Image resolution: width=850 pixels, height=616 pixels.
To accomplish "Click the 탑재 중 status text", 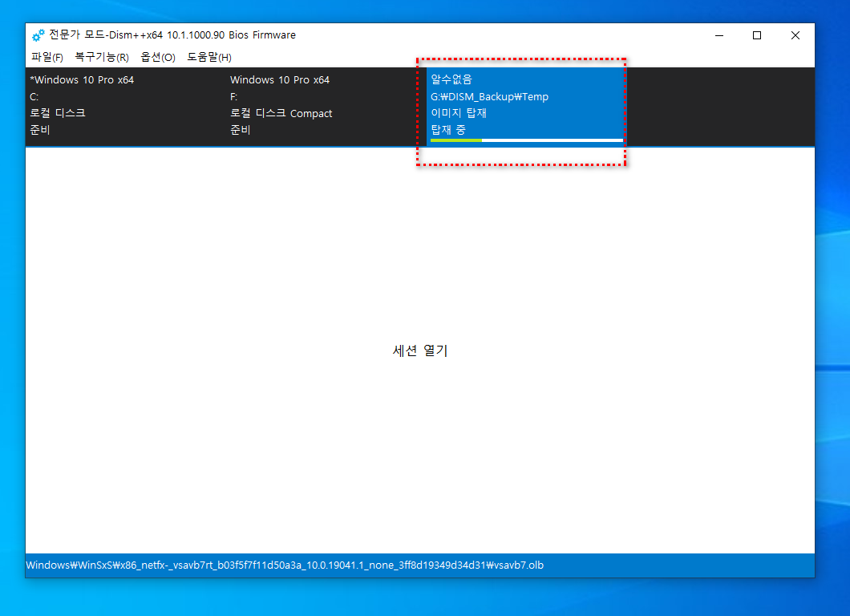I will coord(447,130).
